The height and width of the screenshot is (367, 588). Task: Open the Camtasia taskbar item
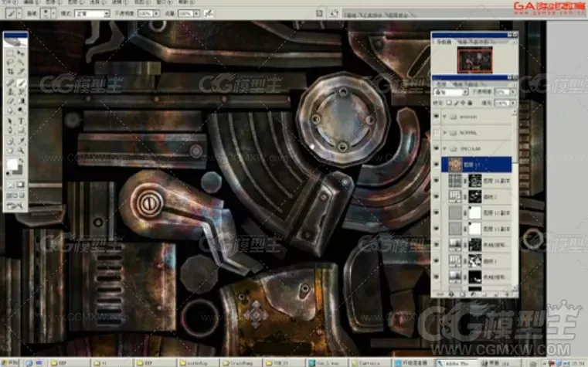click(x=371, y=363)
